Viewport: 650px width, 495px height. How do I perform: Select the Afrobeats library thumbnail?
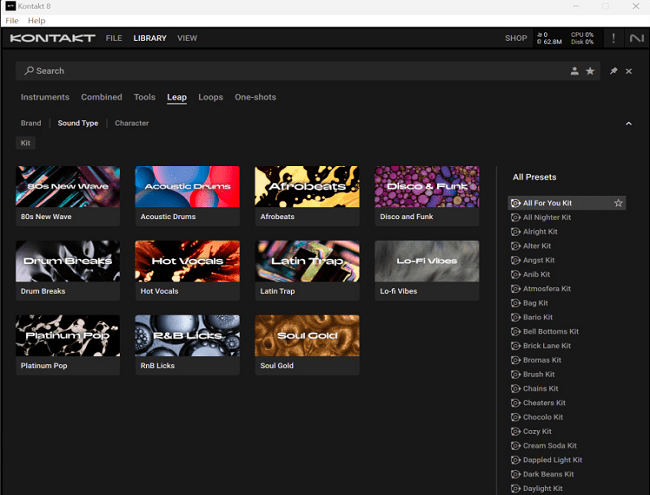coord(307,186)
